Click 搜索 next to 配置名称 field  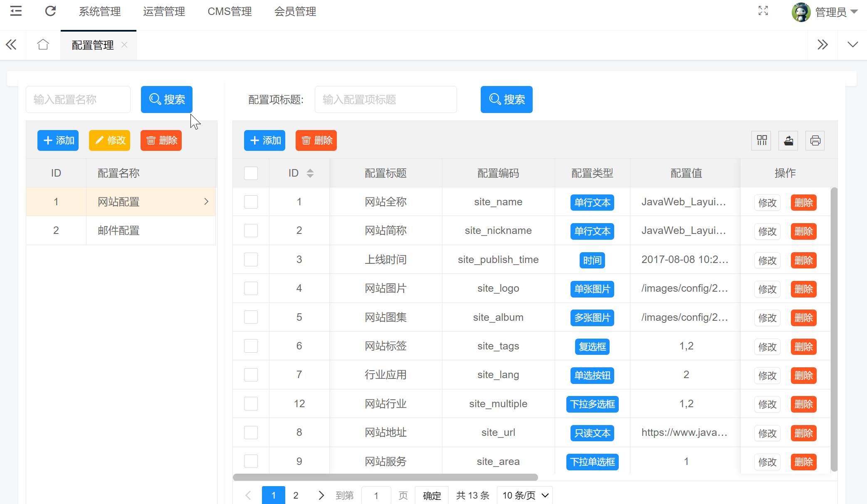tap(167, 99)
